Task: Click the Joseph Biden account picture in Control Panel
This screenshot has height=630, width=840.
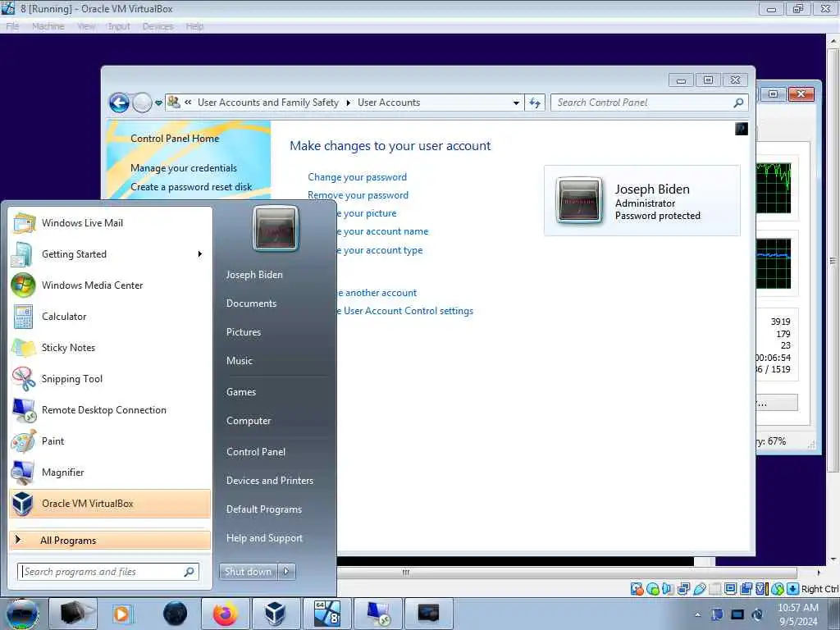Action: pos(579,200)
